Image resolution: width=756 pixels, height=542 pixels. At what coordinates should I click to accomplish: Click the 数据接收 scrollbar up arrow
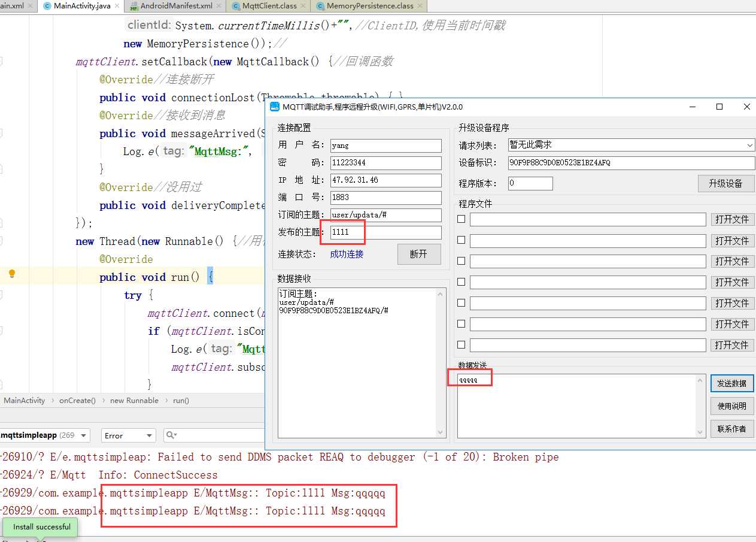click(442, 294)
